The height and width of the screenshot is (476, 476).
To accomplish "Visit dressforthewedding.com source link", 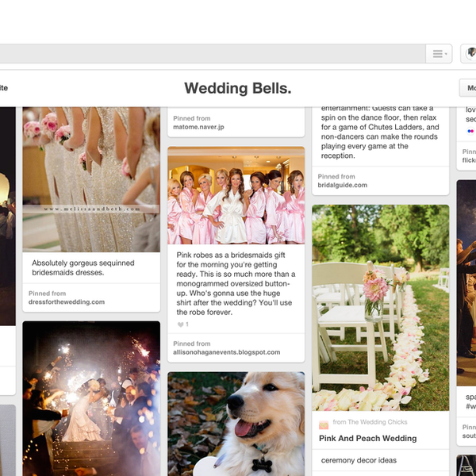I will [x=67, y=302].
